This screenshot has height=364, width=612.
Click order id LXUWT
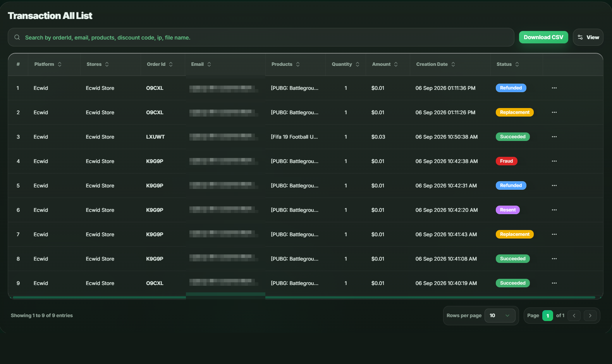(x=155, y=137)
